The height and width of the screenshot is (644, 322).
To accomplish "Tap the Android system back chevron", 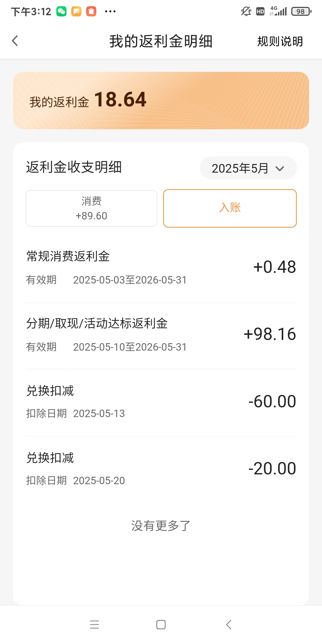I will [229, 624].
